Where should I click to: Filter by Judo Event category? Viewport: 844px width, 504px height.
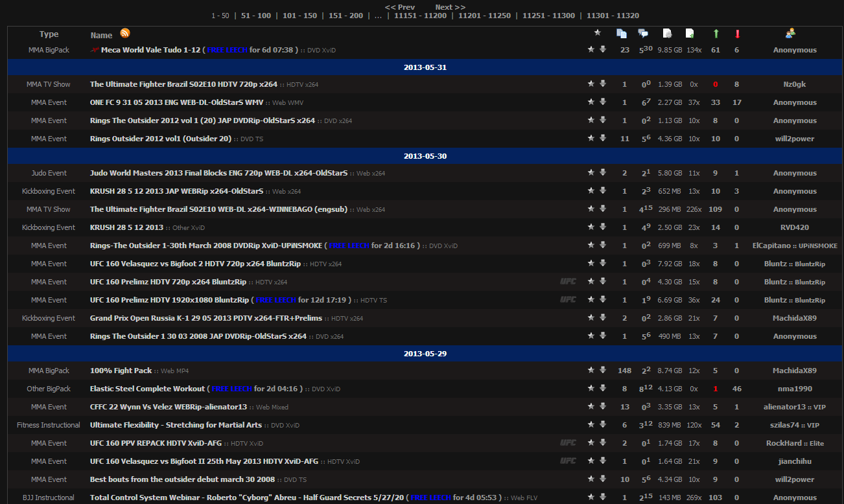tap(49, 173)
